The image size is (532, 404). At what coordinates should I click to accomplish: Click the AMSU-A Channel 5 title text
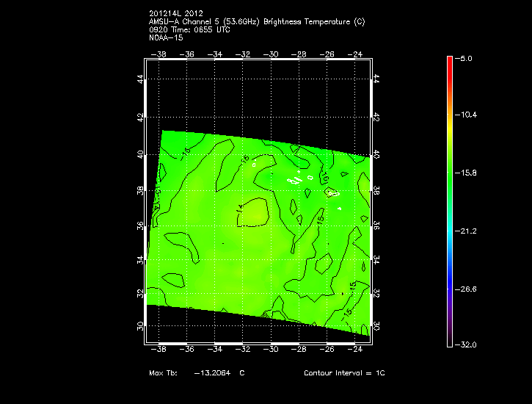pos(256,22)
